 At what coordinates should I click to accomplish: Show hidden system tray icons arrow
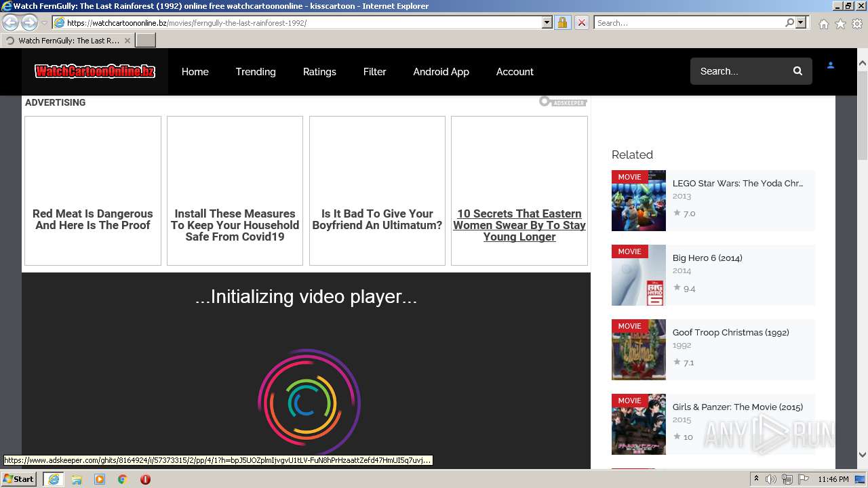756,479
